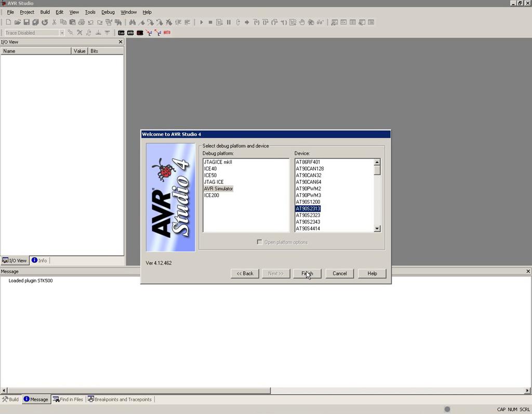This screenshot has height=414, width=532.
Task: Click the Value column header
Action: pyautogui.click(x=79, y=51)
